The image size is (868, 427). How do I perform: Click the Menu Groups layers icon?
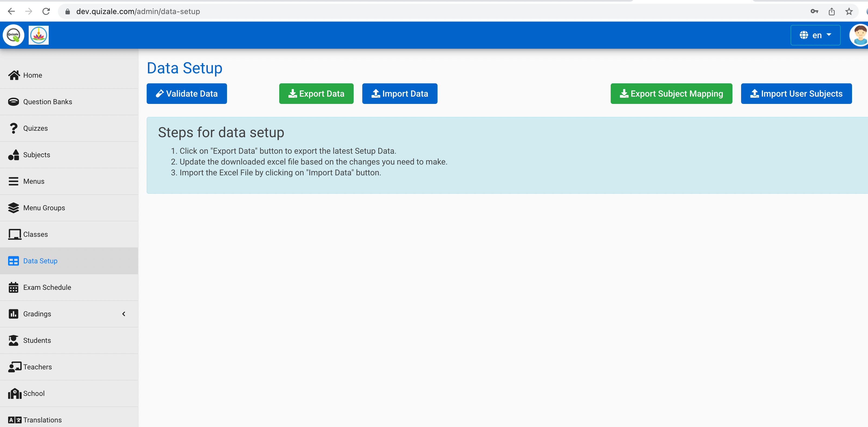point(14,208)
